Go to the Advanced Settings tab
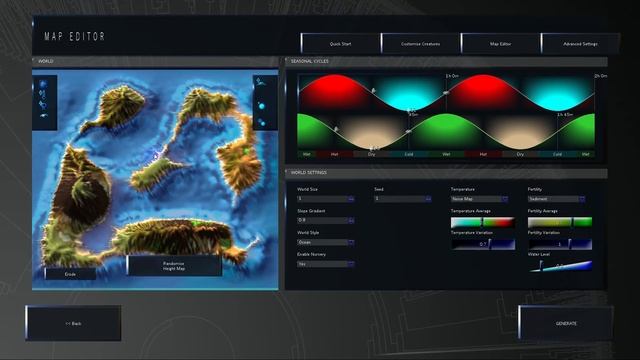Image resolution: width=640 pixels, height=360 pixels. point(580,44)
